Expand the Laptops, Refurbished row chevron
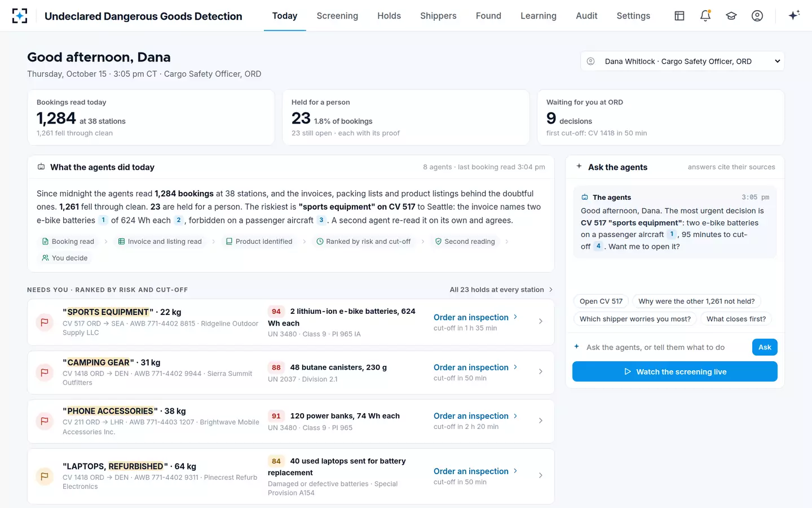Image resolution: width=812 pixels, height=508 pixels. 541,476
